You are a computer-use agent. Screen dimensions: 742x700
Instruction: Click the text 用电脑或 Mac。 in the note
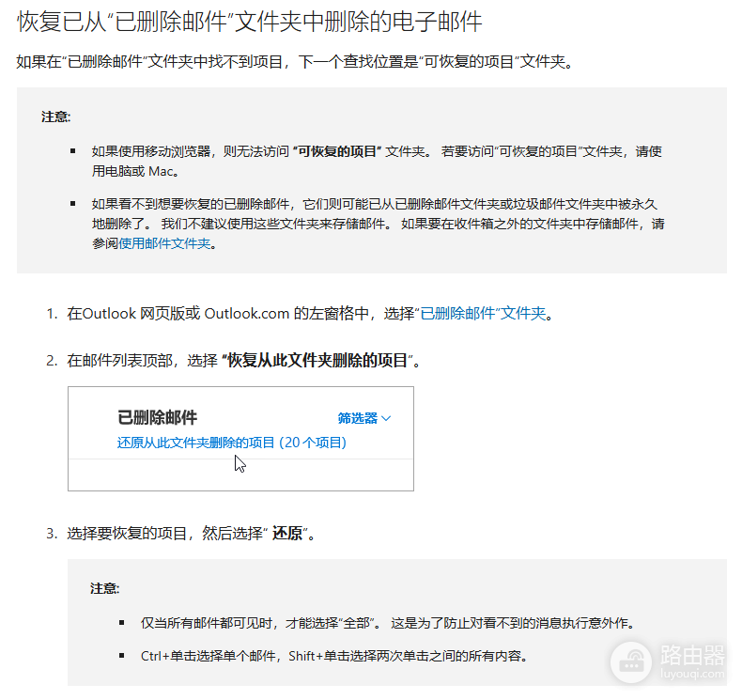click(x=135, y=171)
